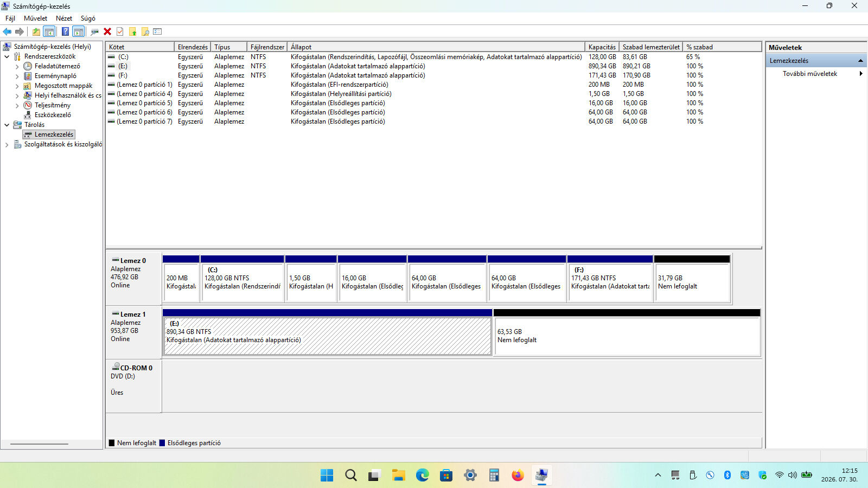Viewport: 868px width, 488px height.
Task: Sort by Állapot column header
Action: click(x=436, y=47)
